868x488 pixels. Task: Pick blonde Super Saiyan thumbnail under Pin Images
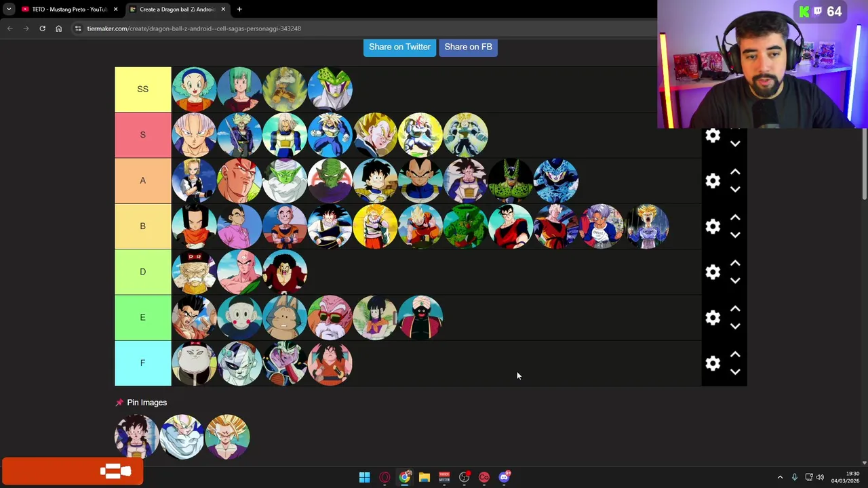[227, 437]
